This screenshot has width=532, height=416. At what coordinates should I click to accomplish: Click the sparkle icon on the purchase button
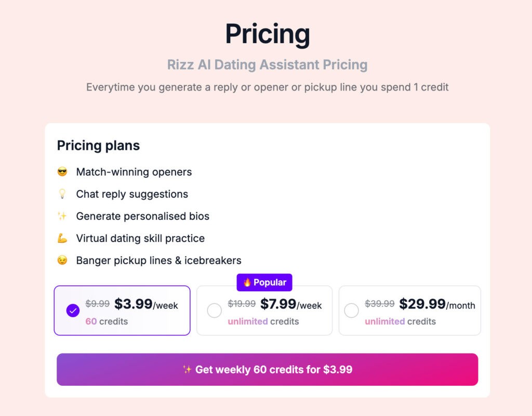coord(188,370)
